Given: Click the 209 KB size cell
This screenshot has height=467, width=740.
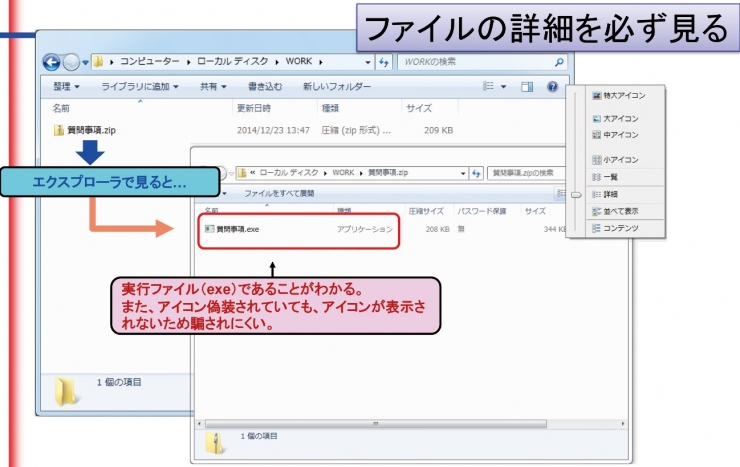Looking at the screenshot, I should pos(438,130).
